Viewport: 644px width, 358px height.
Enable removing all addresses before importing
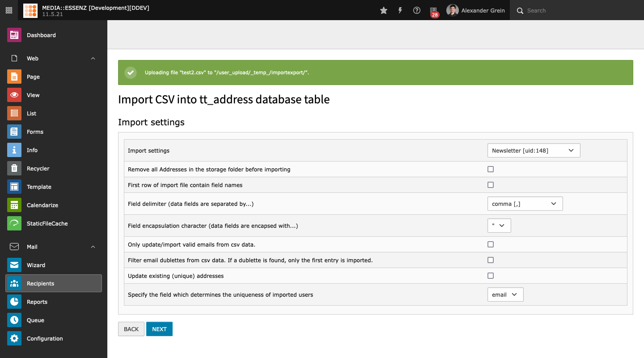(491, 169)
